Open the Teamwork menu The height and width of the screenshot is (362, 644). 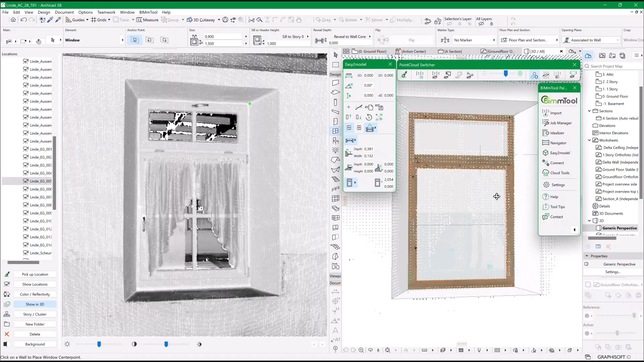click(x=106, y=12)
